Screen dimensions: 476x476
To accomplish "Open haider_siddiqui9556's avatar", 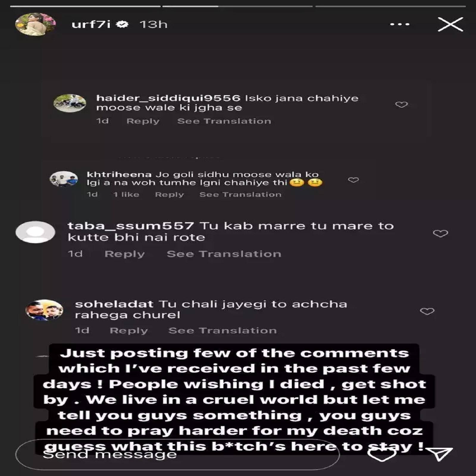I will [x=70, y=103].
